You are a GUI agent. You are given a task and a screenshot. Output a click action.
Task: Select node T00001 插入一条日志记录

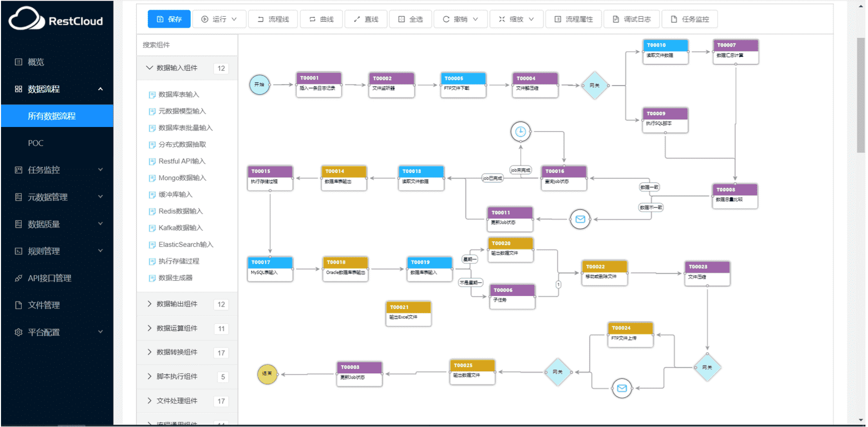319,84
